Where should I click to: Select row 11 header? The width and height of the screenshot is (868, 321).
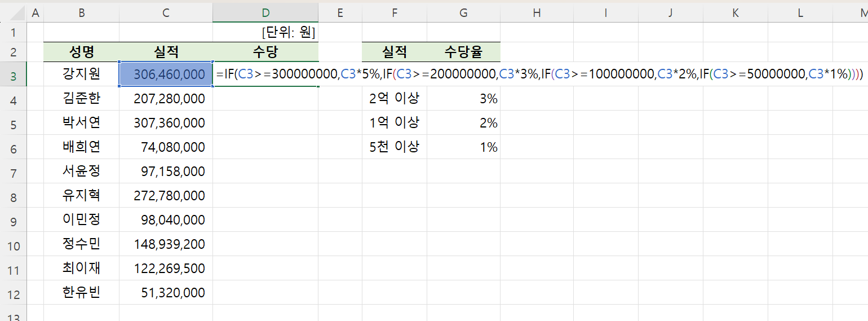pos(14,269)
